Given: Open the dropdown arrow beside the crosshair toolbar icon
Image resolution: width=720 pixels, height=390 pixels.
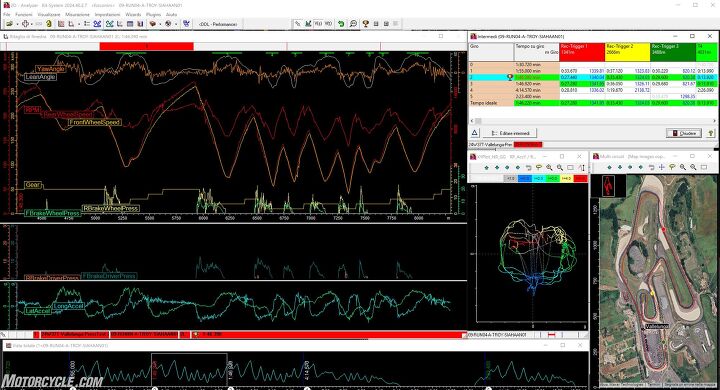Looking at the screenshot, I should 32,24.
